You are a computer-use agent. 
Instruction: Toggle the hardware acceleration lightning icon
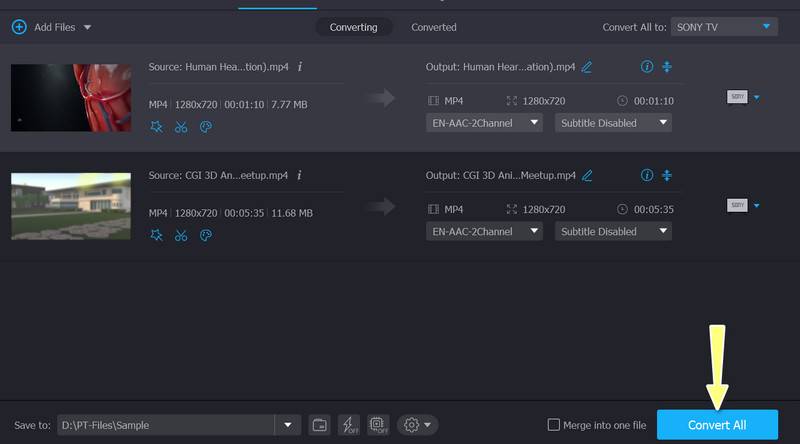click(x=348, y=425)
